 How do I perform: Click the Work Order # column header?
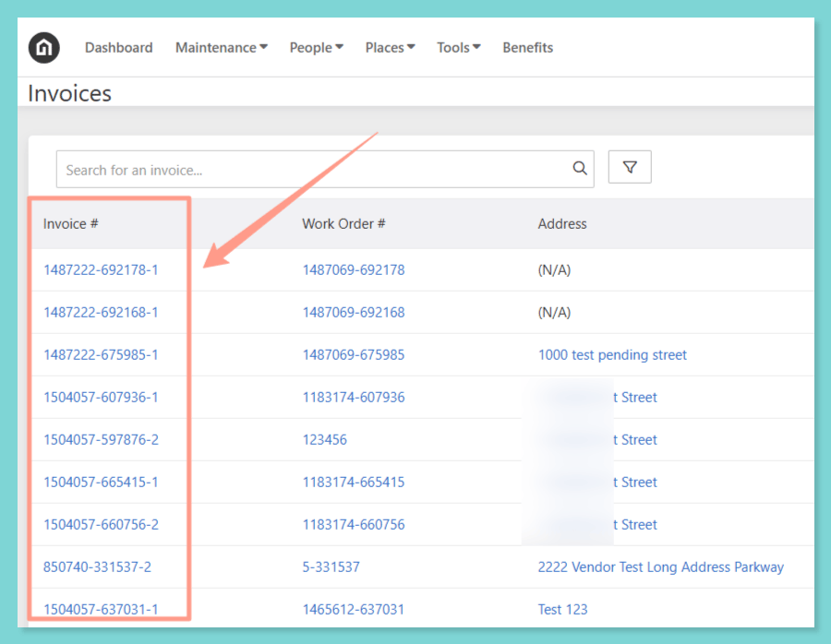[343, 224]
